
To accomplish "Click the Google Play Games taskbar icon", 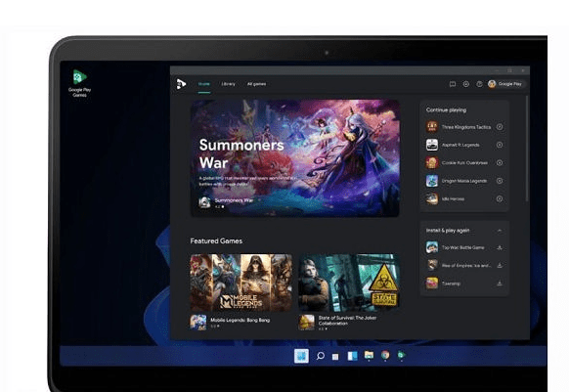I will (401, 355).
